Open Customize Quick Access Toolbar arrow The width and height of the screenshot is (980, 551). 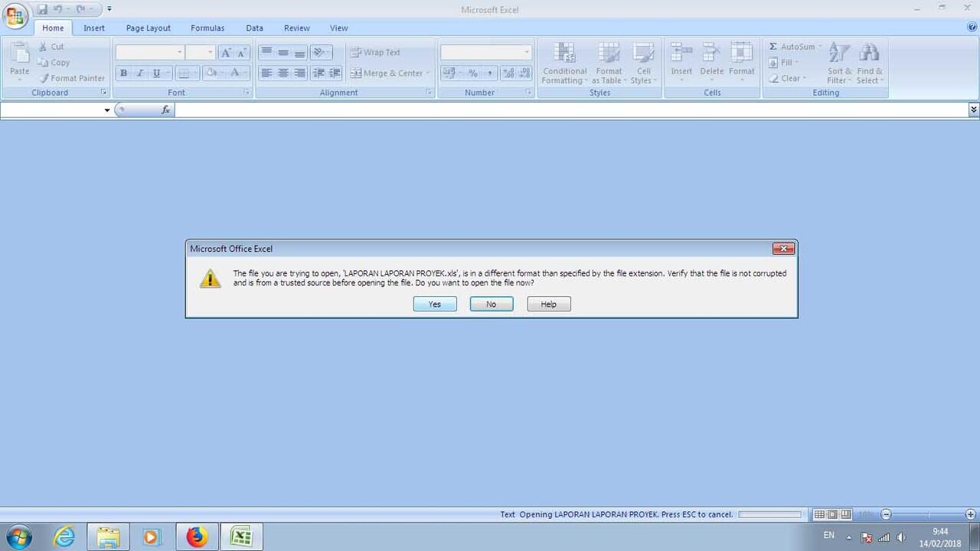pos(109,9)
